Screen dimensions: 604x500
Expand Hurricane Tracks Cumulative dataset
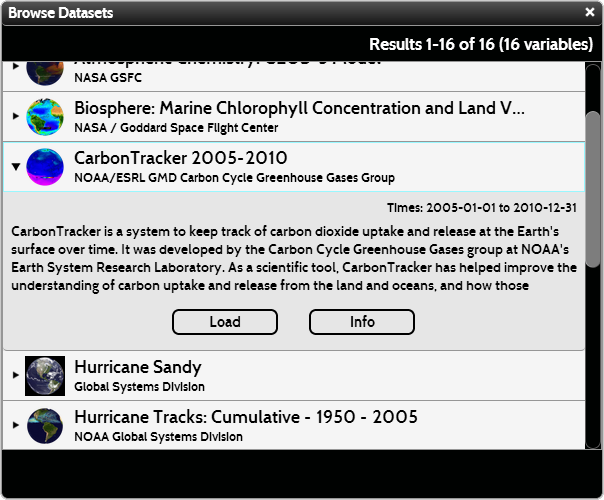pos(15,425)
